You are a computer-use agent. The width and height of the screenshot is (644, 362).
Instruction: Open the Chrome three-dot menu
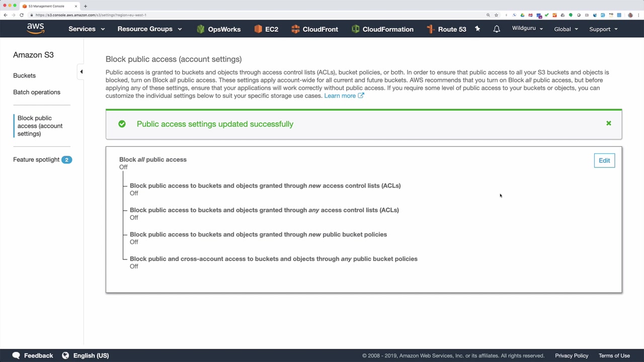pos(638,15)
